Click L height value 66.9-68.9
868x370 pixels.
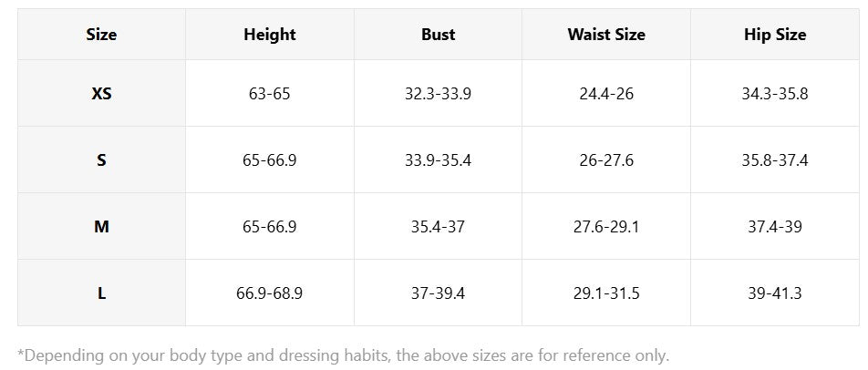pyautogui.click(x=270, y=293)
